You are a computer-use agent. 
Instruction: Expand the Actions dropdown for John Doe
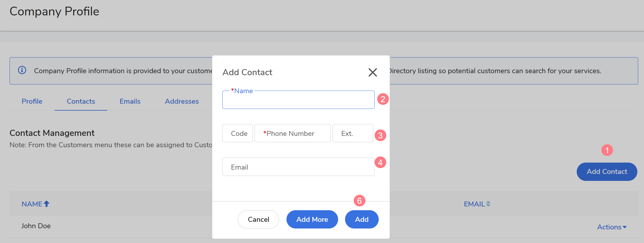click(x=612, y=227)
